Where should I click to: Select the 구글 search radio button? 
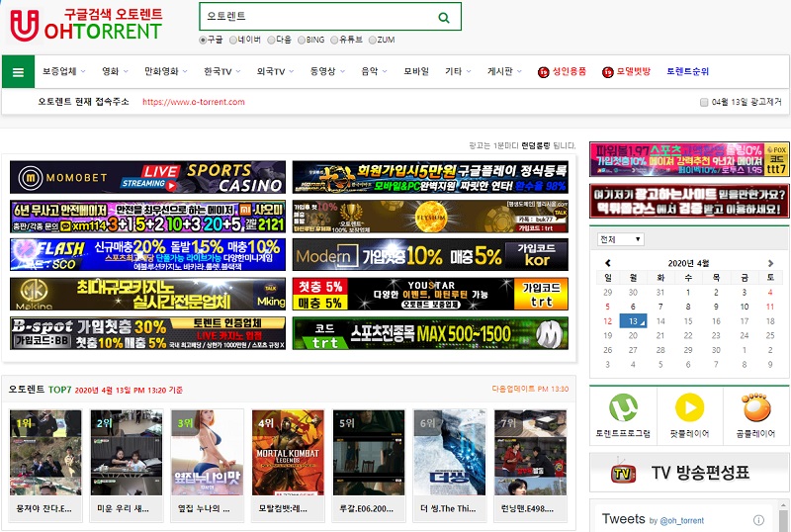point(203,40)
